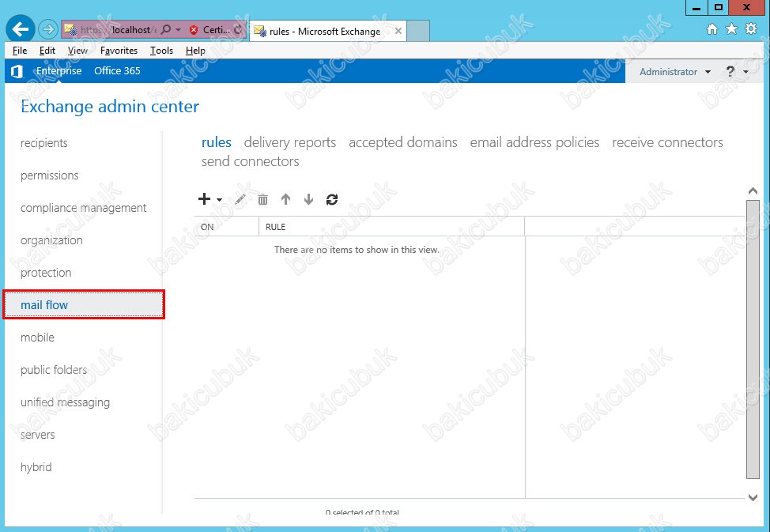This screenshot has height=532, width=770.
Task: Open the Administrator account dropdown
Action: (675, 72)
